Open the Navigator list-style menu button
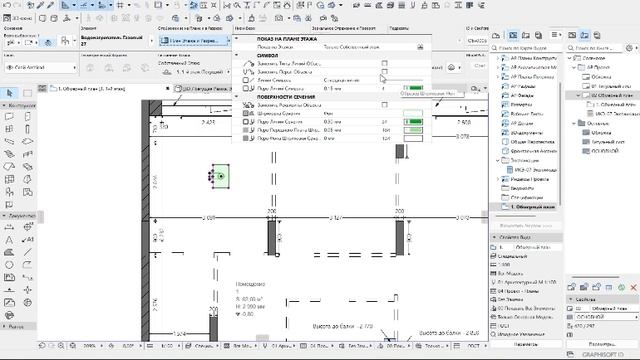 click(x=556, y=36)
